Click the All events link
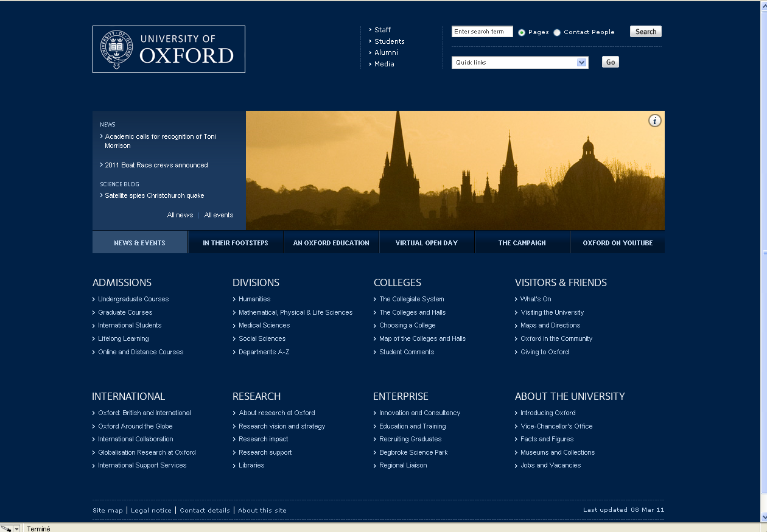This screenshot has height=532, width=767. point(219,215)
